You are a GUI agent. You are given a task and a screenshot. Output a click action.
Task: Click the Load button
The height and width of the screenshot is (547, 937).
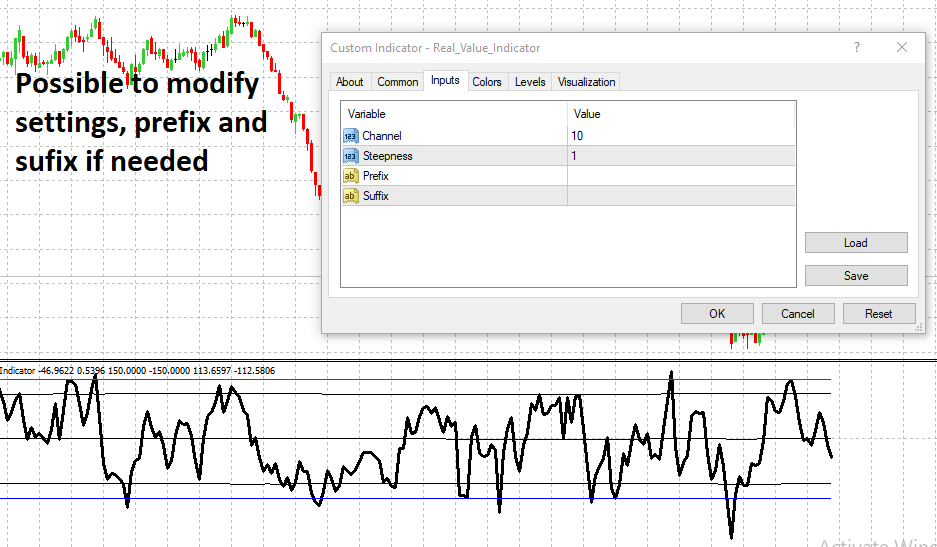point(856,243)
